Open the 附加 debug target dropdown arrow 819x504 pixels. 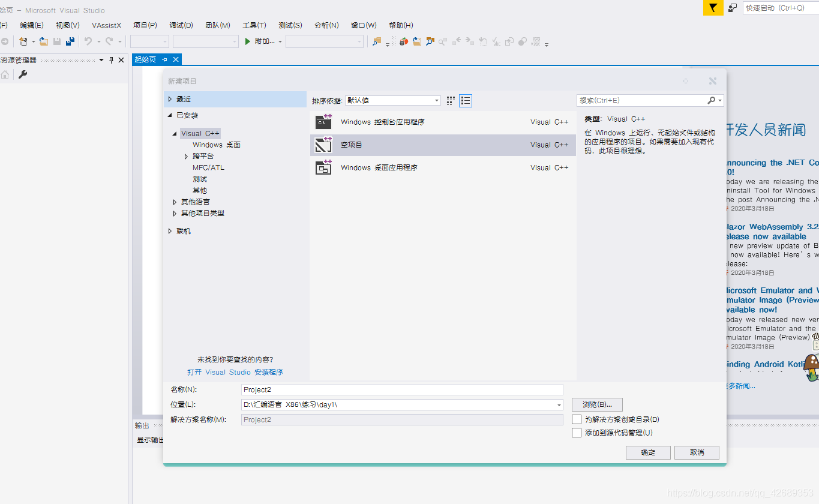[x=280, y=41]
